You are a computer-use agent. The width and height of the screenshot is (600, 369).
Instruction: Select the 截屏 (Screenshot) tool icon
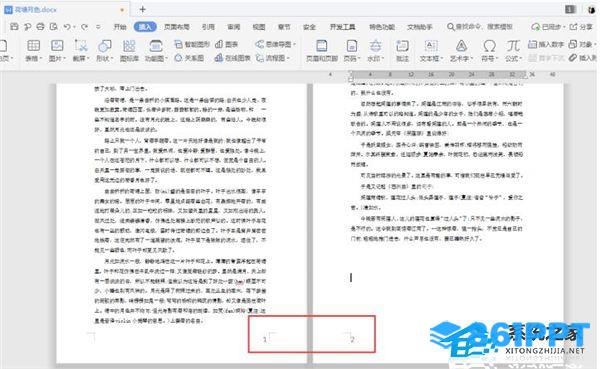[x=81, y=46]
